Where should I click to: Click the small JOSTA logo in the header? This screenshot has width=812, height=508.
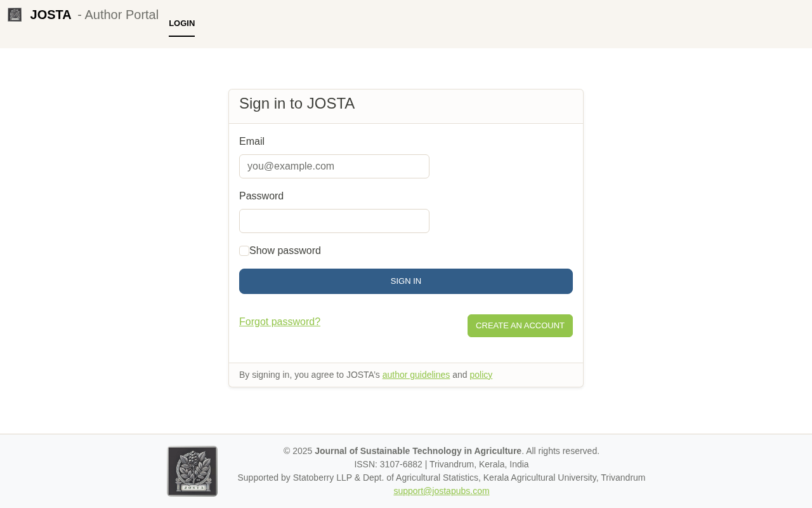click(x=15, y=15)
